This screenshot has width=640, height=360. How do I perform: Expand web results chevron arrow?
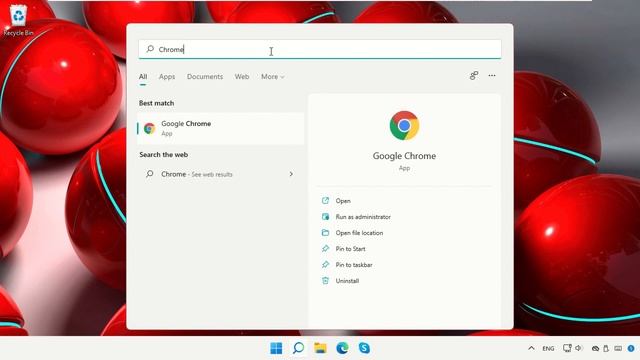coord(291,174)
